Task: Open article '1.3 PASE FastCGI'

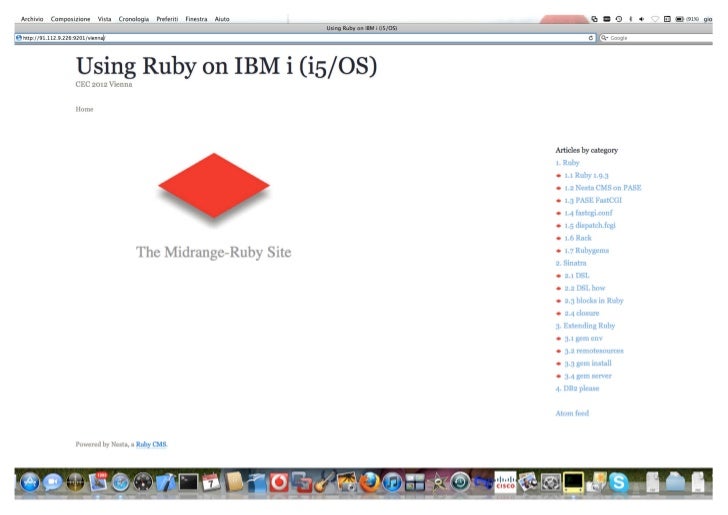Action: click(593, 200)
